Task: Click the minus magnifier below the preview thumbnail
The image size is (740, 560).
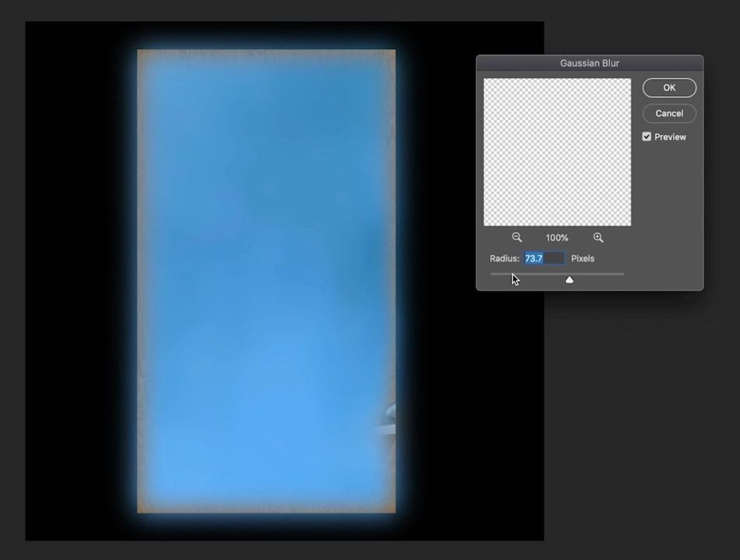Action: coord(517,237)
